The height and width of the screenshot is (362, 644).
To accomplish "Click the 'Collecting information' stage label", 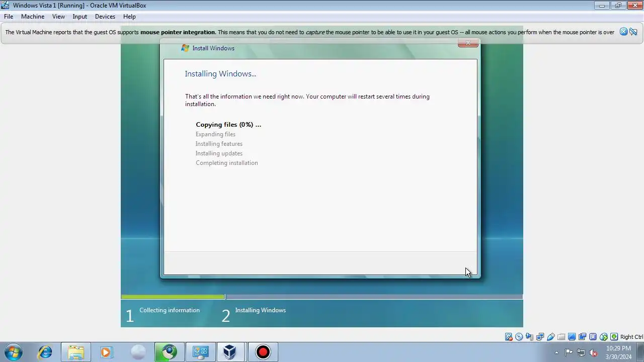I will click(x=170, y=310).
